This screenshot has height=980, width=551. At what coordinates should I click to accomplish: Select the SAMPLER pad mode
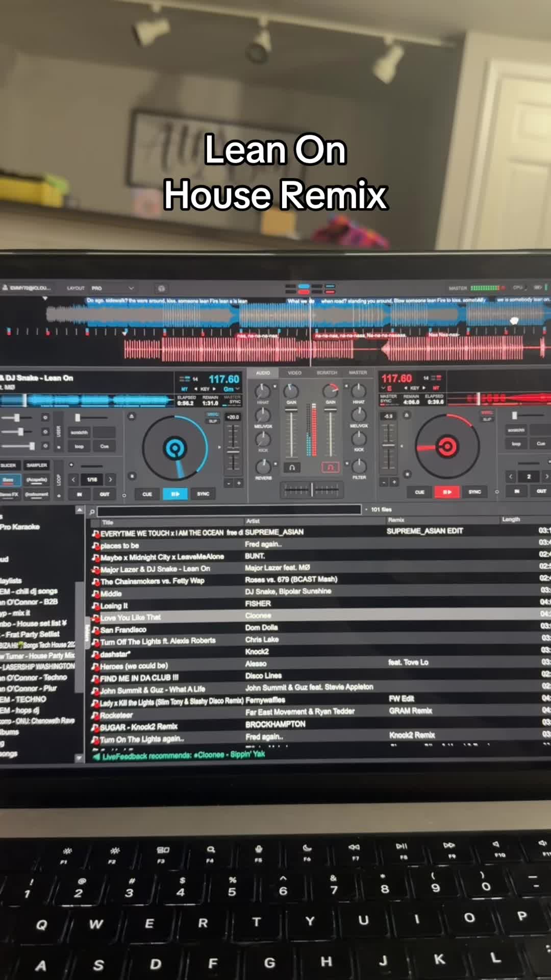click(x=37, y=465)
